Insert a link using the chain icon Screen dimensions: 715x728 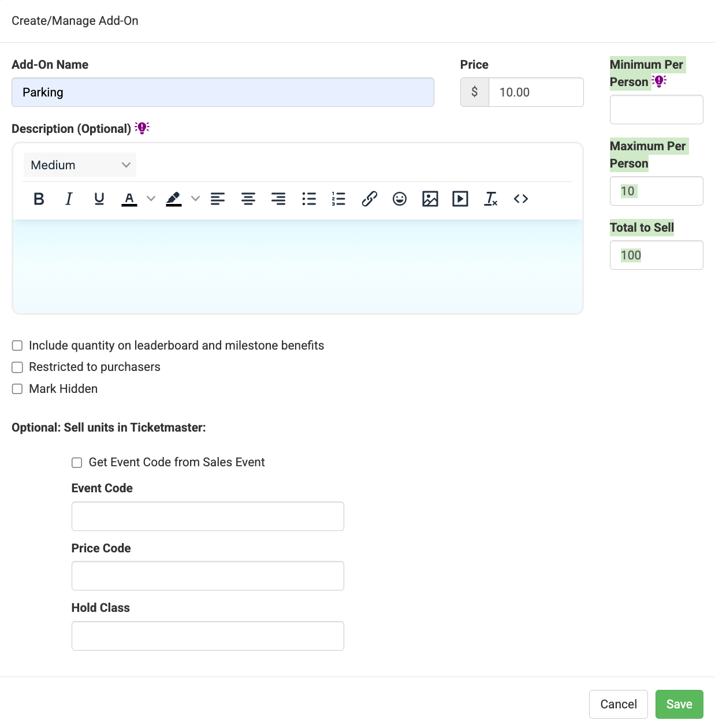(369, 199)
